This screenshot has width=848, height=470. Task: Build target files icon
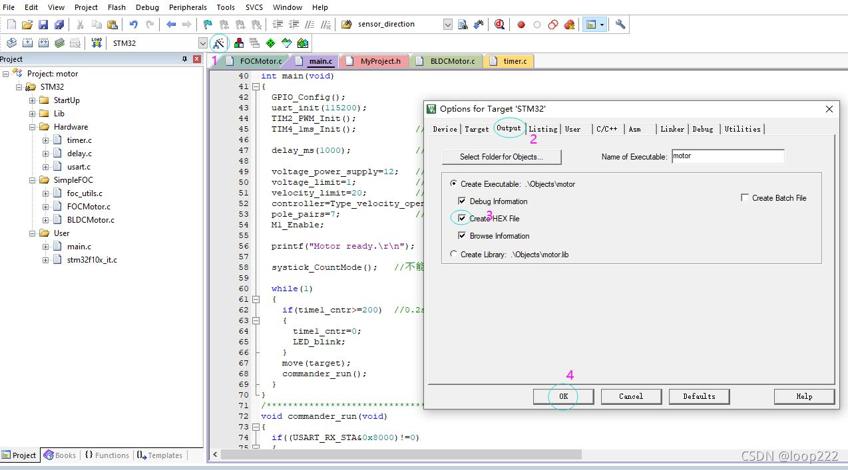(x=28, y=43)
